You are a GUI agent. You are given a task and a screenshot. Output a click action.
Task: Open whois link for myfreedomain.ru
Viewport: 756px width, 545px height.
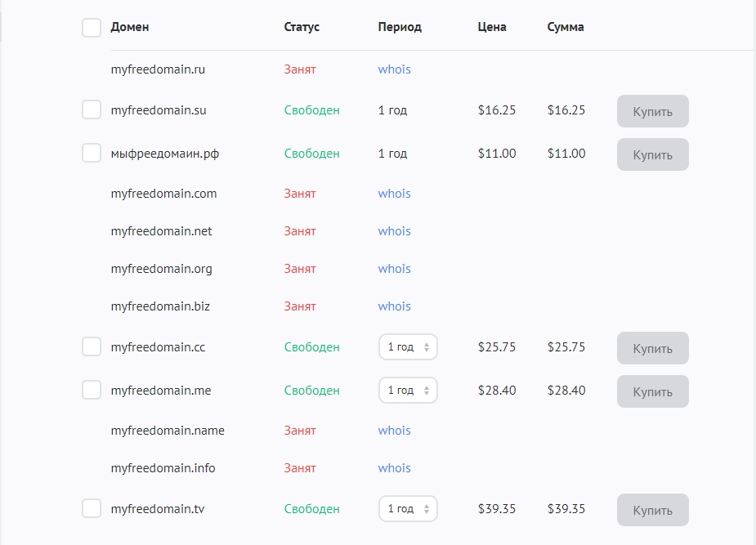[394, 69]
